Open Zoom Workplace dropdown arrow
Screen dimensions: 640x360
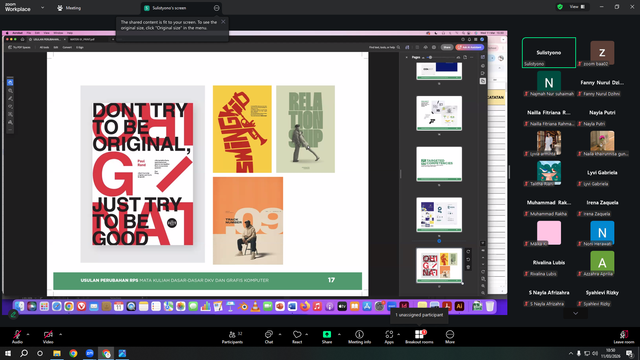42,7
